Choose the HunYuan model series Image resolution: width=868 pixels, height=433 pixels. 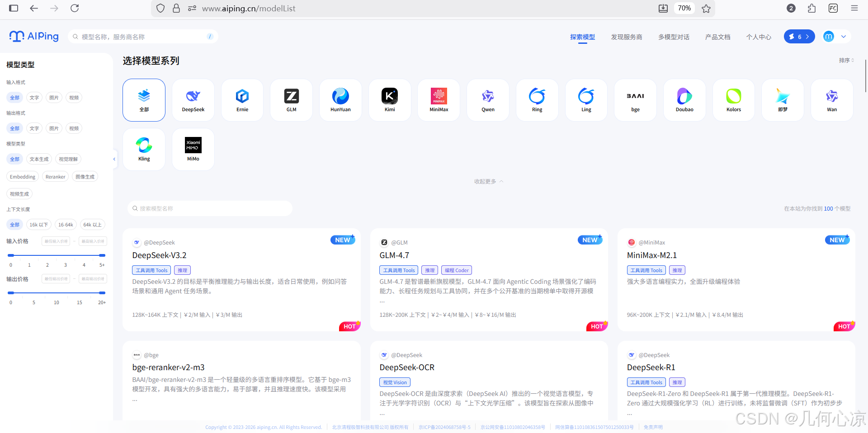[340, 100]
